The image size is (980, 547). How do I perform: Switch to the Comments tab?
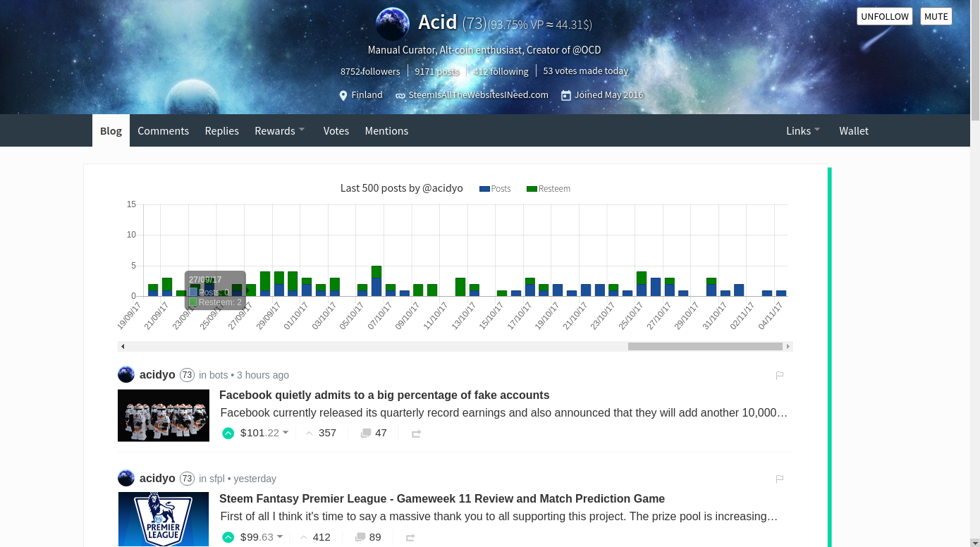pyautogui.click(x=164, y=130)
